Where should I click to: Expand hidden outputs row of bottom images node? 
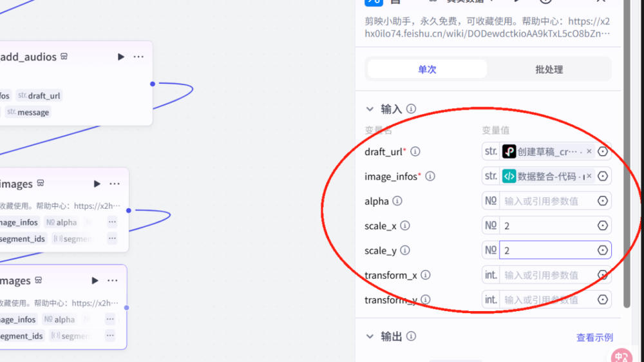pyautogui.click(x=110, y=336)
